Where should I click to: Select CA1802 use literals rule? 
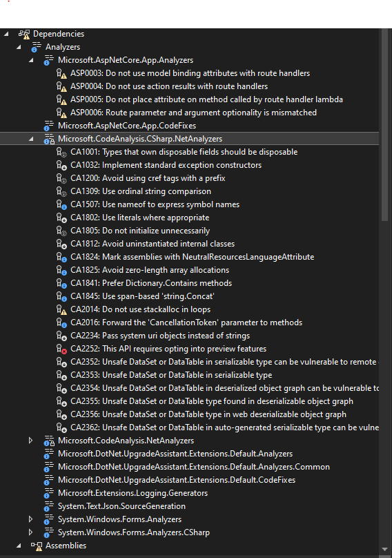(140, 218)
